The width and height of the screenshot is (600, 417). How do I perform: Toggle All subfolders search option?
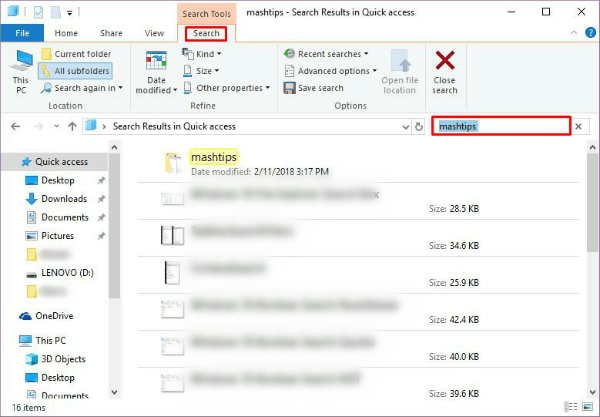[x=75, y=71]
